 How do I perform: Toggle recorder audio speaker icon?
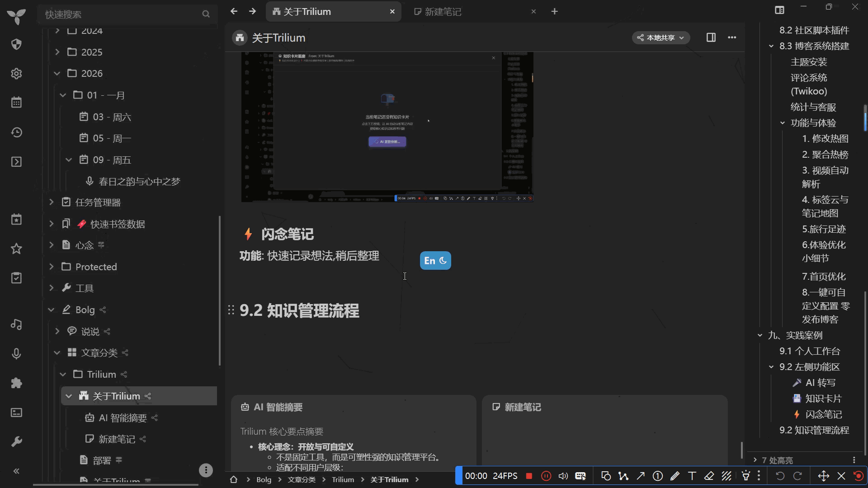pos(563,476)
